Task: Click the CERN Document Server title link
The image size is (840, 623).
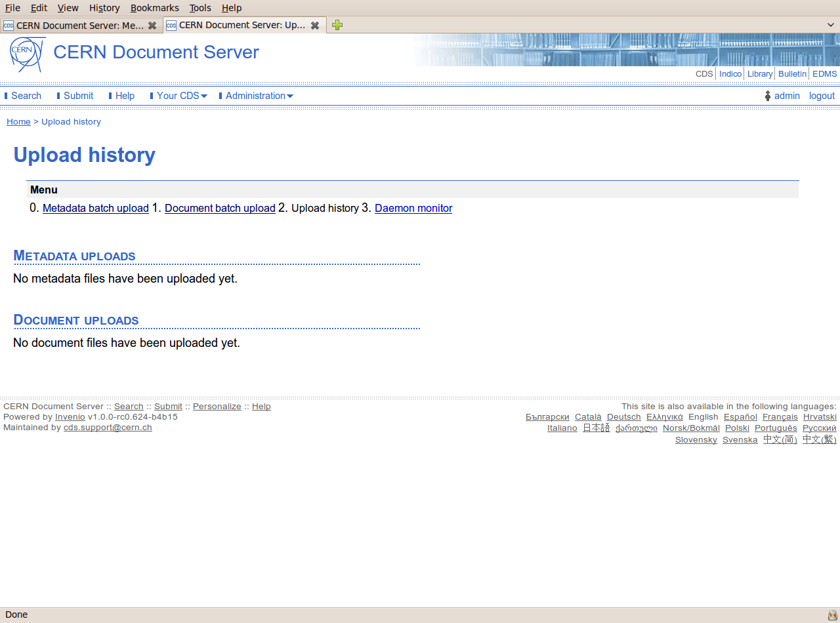Action: point(156,52)
